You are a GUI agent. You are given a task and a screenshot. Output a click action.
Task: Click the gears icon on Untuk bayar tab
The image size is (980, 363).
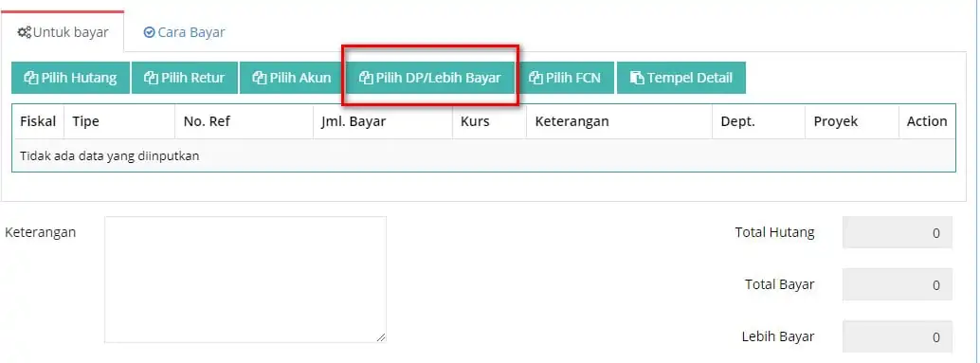tap(25, 32)
